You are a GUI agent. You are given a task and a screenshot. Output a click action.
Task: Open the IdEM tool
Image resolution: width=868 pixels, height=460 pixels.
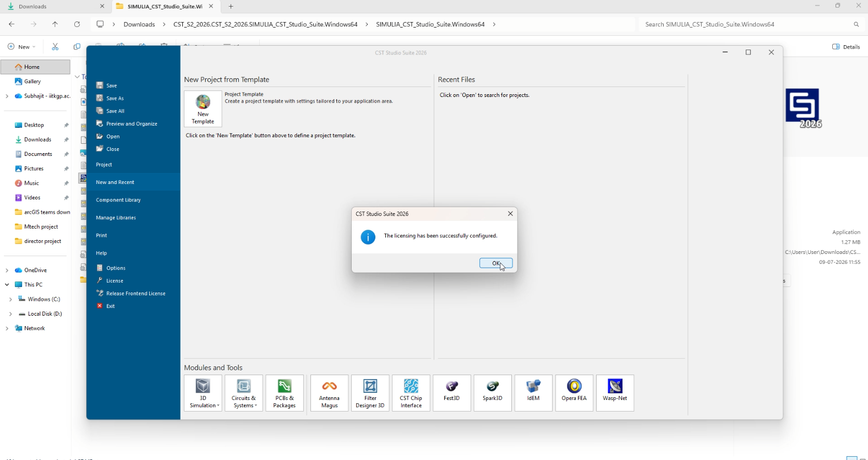533,393
